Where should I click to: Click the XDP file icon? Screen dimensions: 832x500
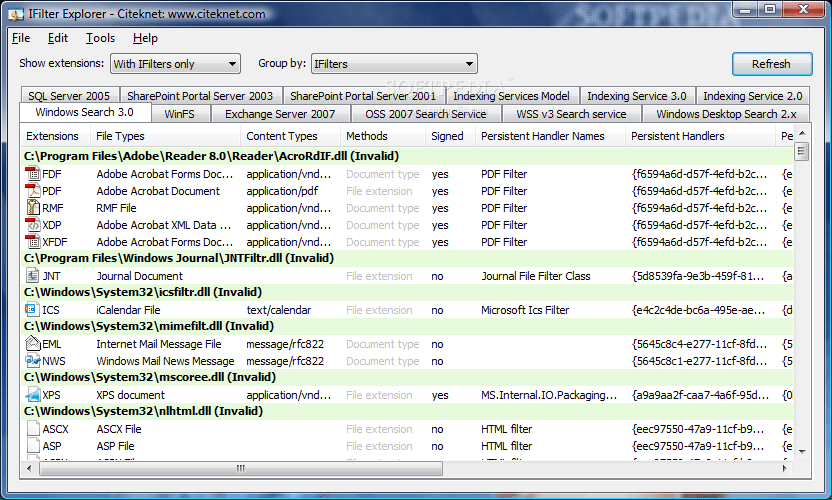(x=33, y=225)
